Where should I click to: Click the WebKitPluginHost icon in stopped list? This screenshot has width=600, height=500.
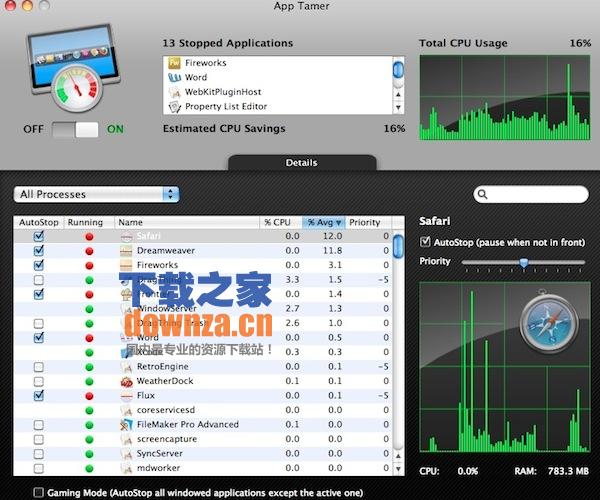click(174, 92)
